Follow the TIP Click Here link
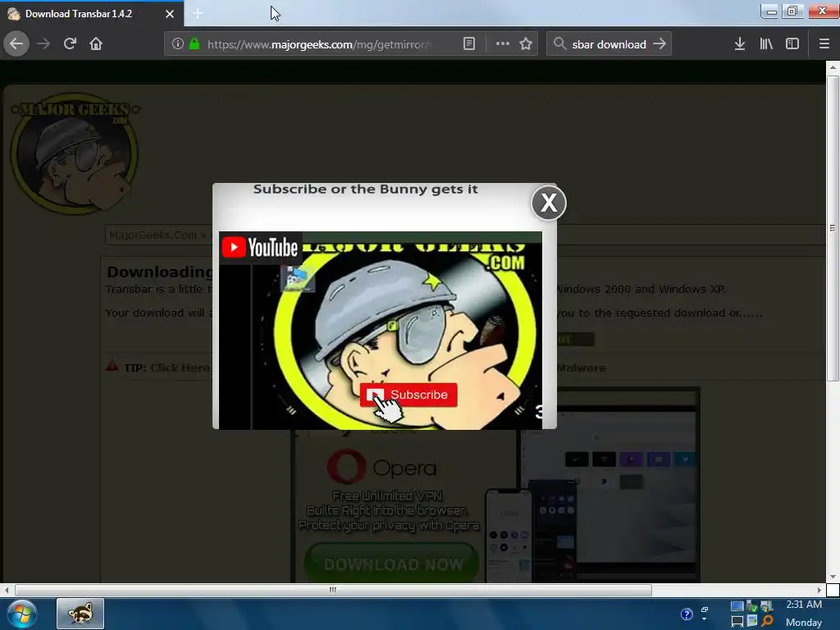840x630 pixels. [x=180, y=368]
